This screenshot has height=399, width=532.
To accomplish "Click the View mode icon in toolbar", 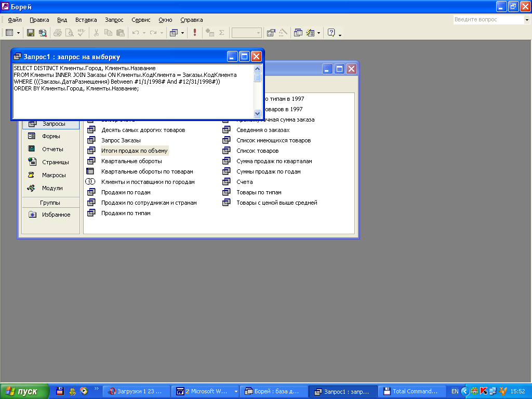I will pyautogui.click(x=9, y=33).
